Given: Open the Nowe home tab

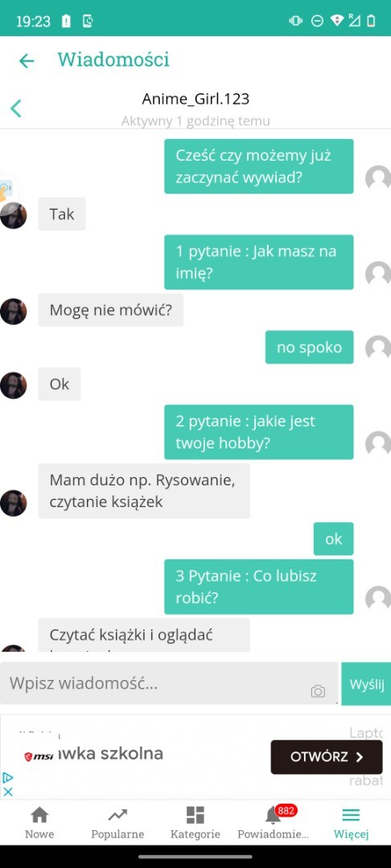Looking at the screenshot, I should tap(39, 823).
